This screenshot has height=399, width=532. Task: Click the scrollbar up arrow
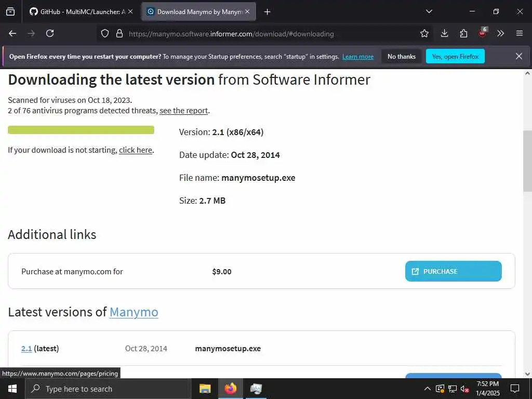coord(528,73)
